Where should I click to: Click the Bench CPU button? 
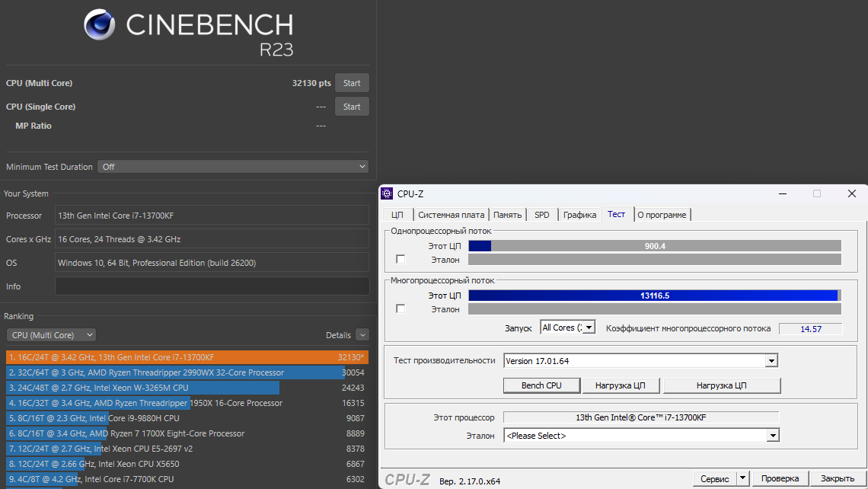point(541,385)
